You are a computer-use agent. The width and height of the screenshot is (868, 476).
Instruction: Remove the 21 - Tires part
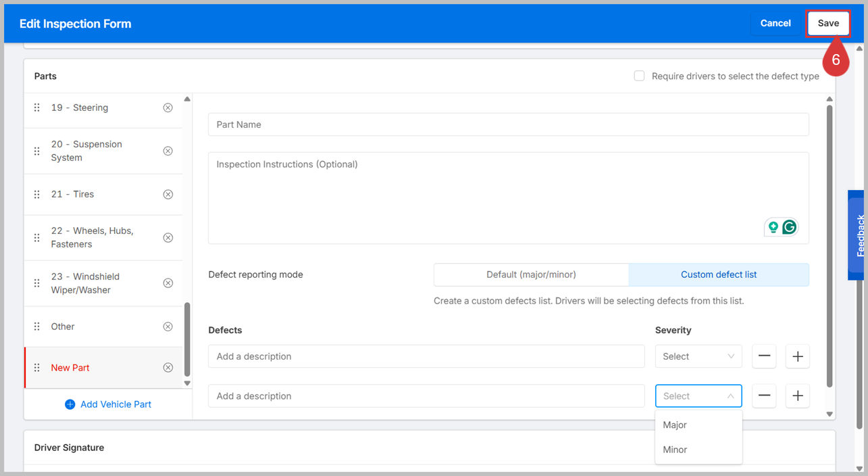pos(168,194)
